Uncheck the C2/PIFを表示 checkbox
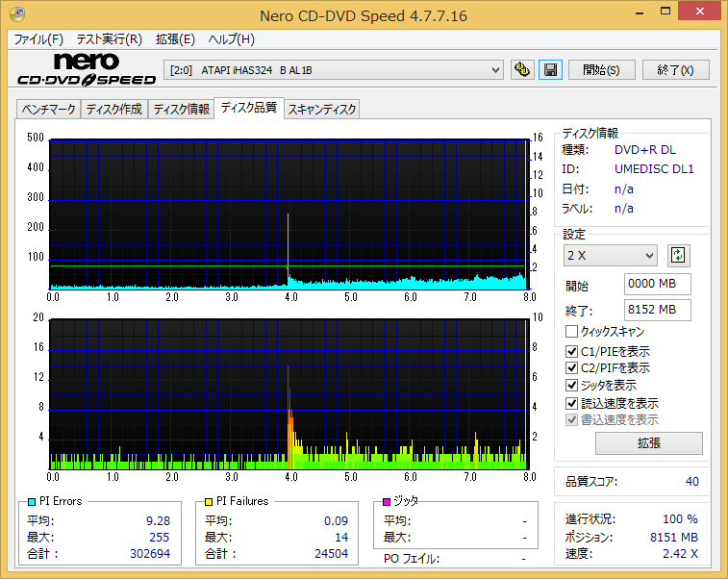The width and height of the screenshot is (728, 579). 571,368
